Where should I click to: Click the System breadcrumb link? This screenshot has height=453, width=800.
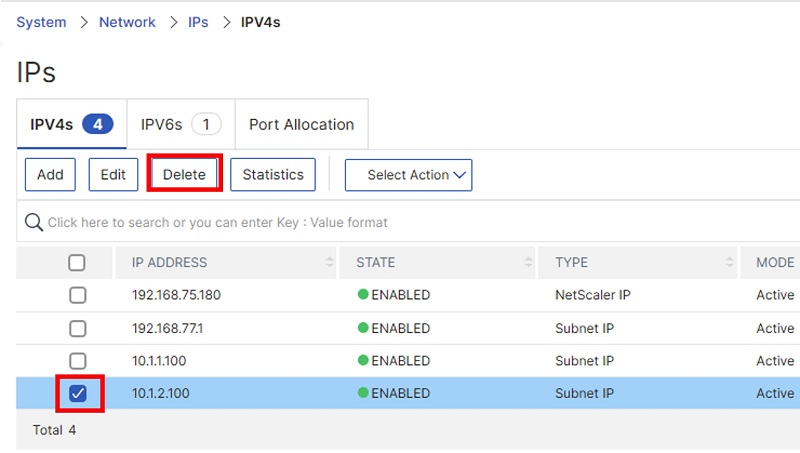pos(41,22)
